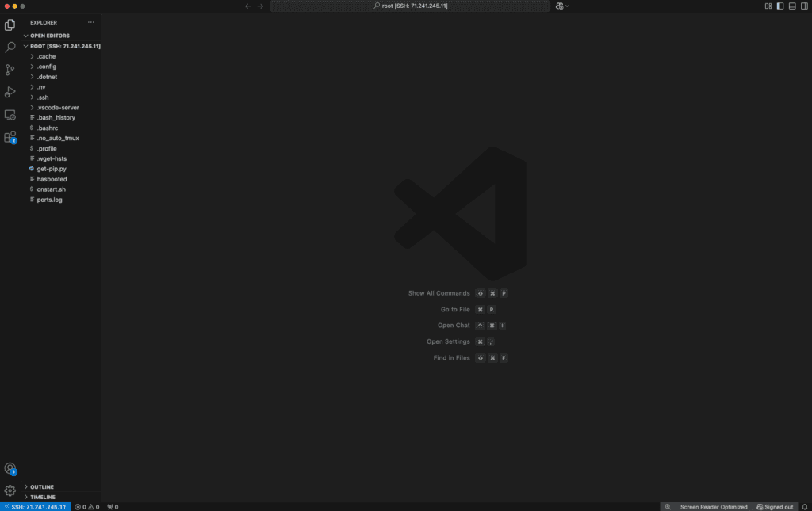Click Screen Reader Optimized in status bar
812x511 pixels.
tap(713, 507)
